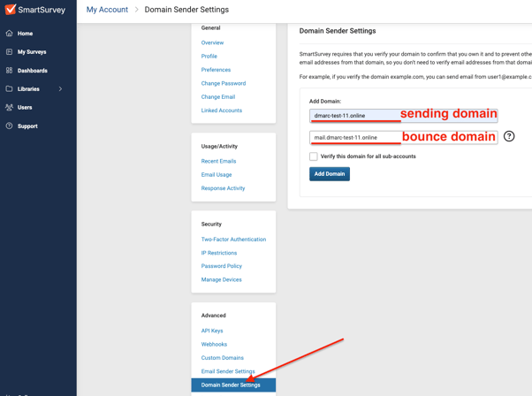
Task: Click the Libraries folder icon
Action: point(10,89)
